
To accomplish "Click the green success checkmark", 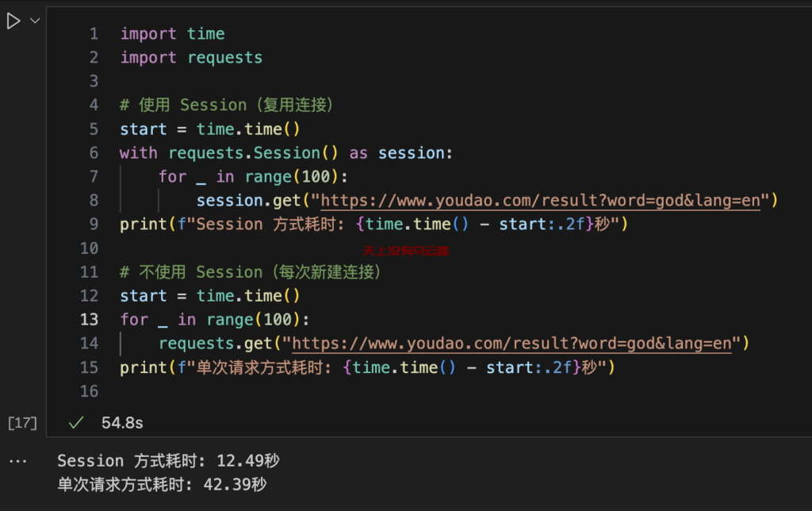I will tap(76, 423).
